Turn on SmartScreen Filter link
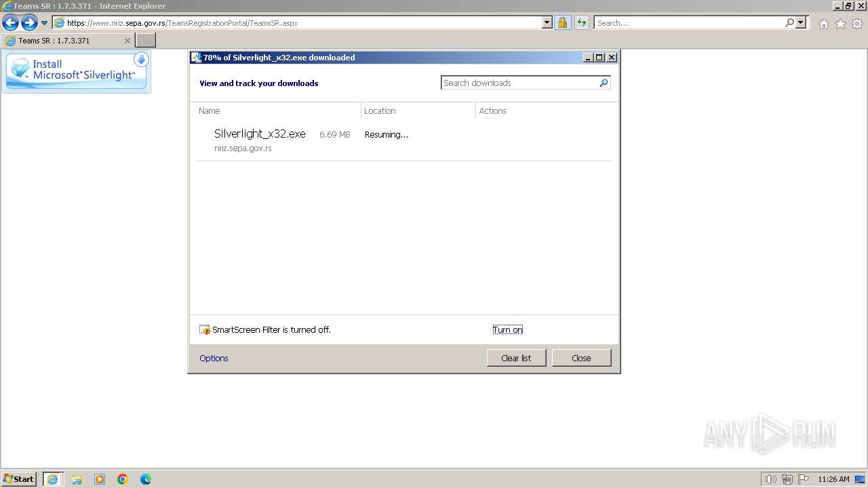 tap(508, 329)
